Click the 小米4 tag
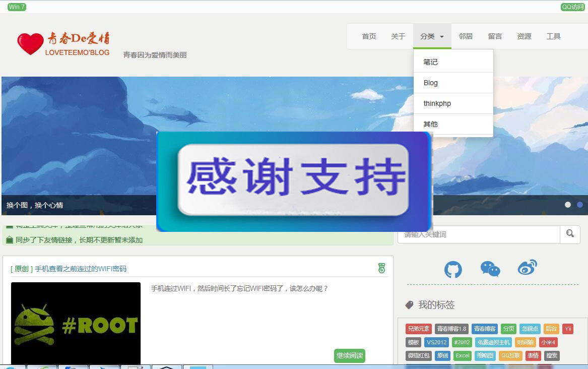The image size is (588, 369). [x=548, y=342]
